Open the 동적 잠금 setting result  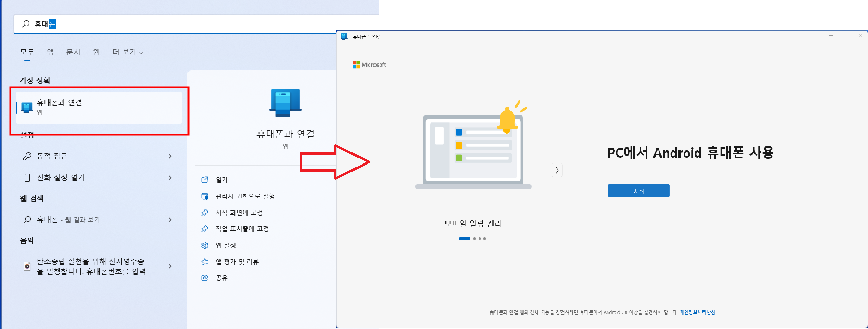click(98, 156)
